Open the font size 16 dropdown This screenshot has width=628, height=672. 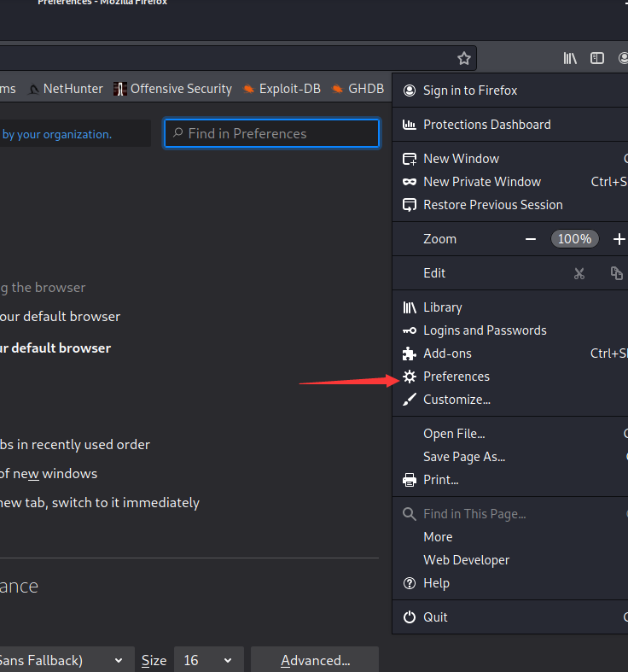click(208, 660)
